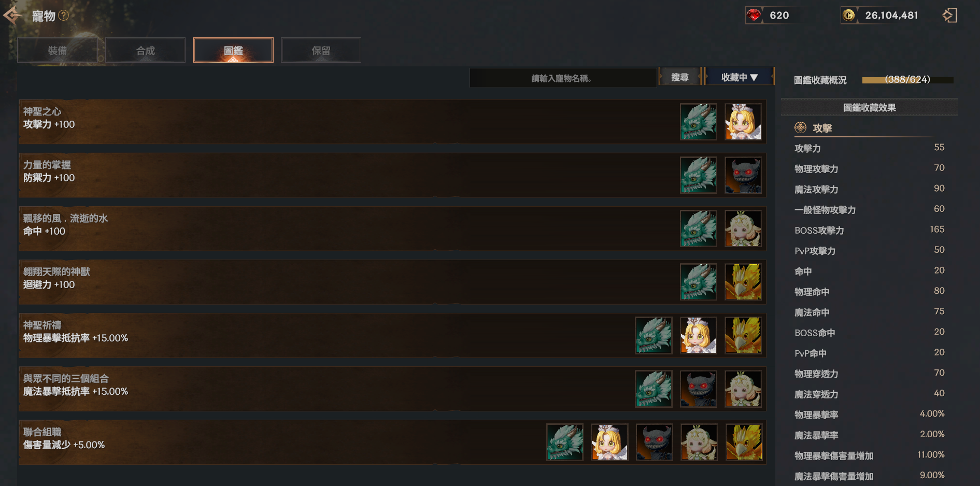Select the elf pet in 飄移的風，流逝的水 row
Image resolution: width=980 pixels, height=486 pixels.
click(743, 228)
